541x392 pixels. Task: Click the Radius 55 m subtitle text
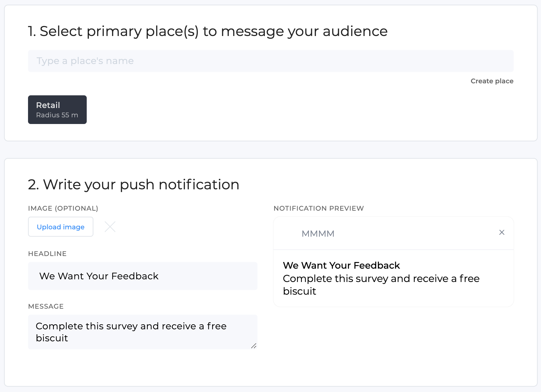(57, 115)
